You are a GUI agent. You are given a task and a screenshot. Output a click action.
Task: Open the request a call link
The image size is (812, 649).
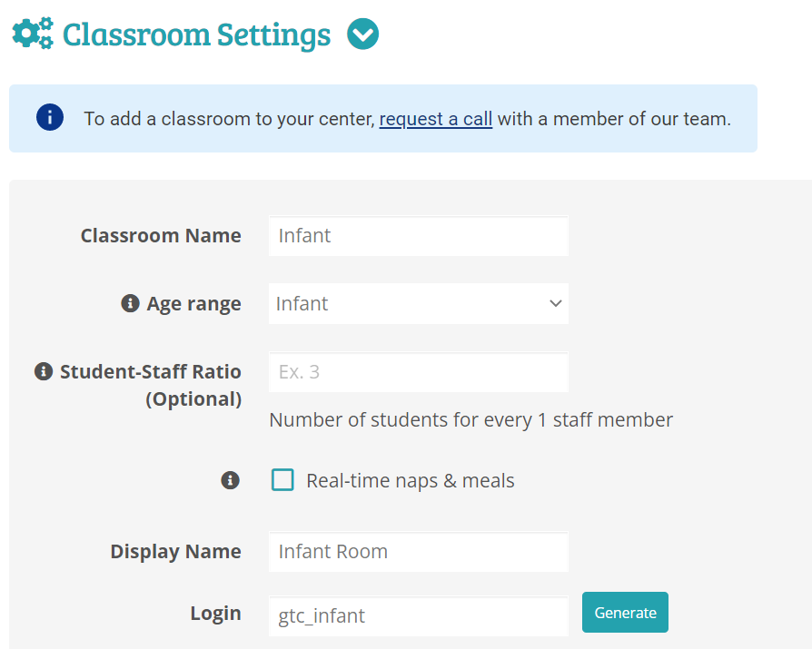coord(435,118)
